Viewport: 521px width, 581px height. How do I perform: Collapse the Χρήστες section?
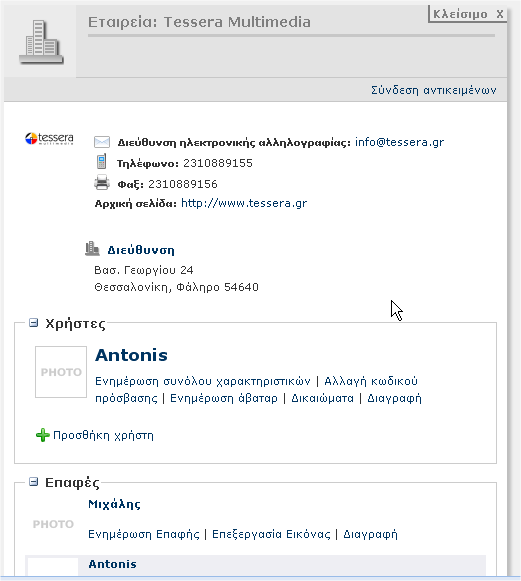(x=33, y=323)
